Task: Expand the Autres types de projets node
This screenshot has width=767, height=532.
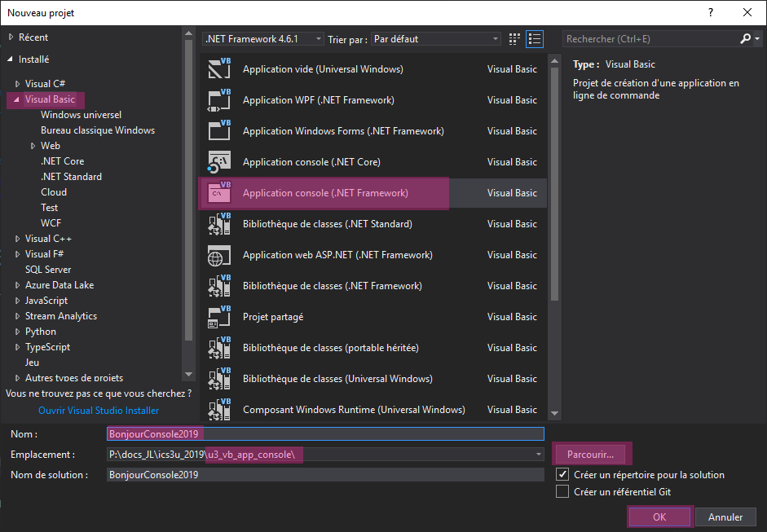Action: click(18, 378)
